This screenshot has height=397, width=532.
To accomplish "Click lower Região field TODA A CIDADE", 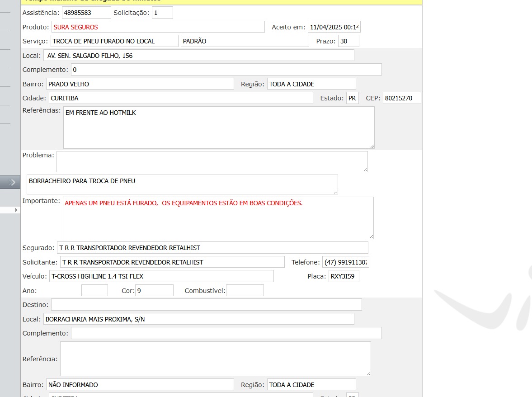I will click(311, 384).
